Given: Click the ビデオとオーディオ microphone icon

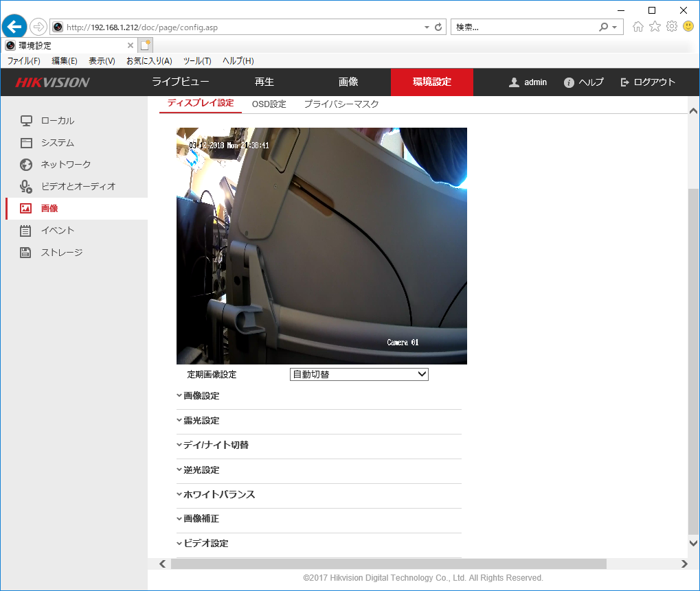Looking at the screenshot, I should [x=26, y=187].
